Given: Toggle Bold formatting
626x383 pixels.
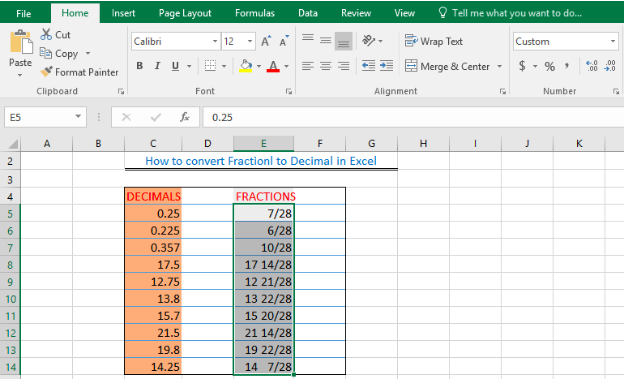Looking at the screenshot, I should pos(139,66).
